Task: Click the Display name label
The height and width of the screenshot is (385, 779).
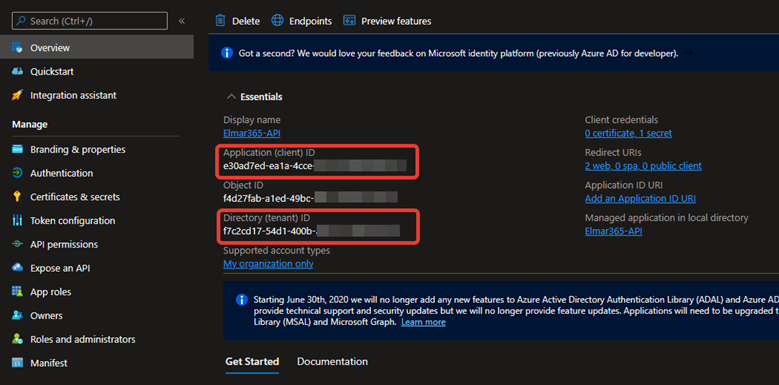Action: point(252,120)
